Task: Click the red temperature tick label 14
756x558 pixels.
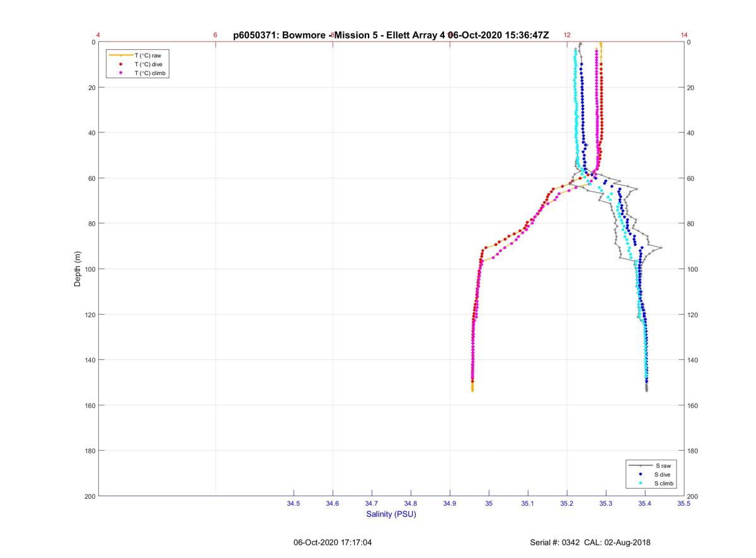Action: tap(684, 35)
